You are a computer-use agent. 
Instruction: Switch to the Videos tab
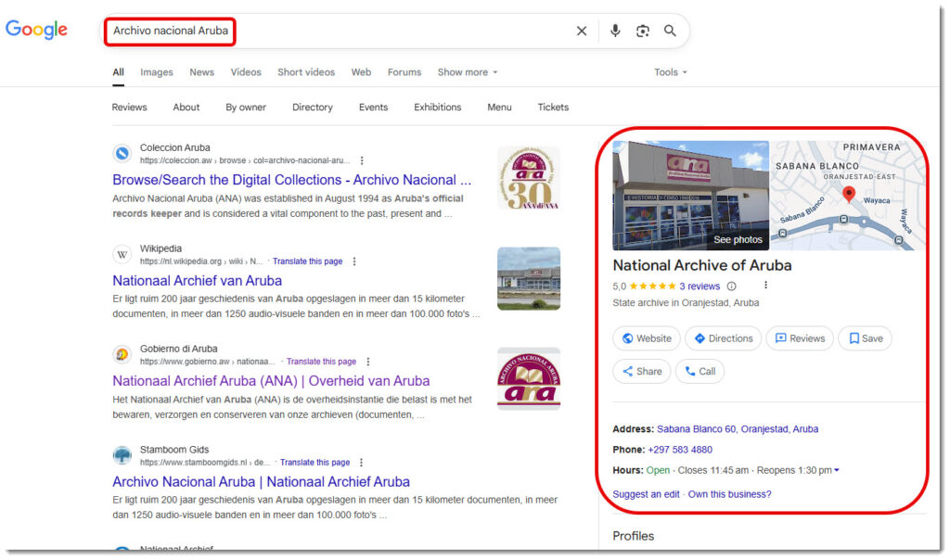click(246, 72)
